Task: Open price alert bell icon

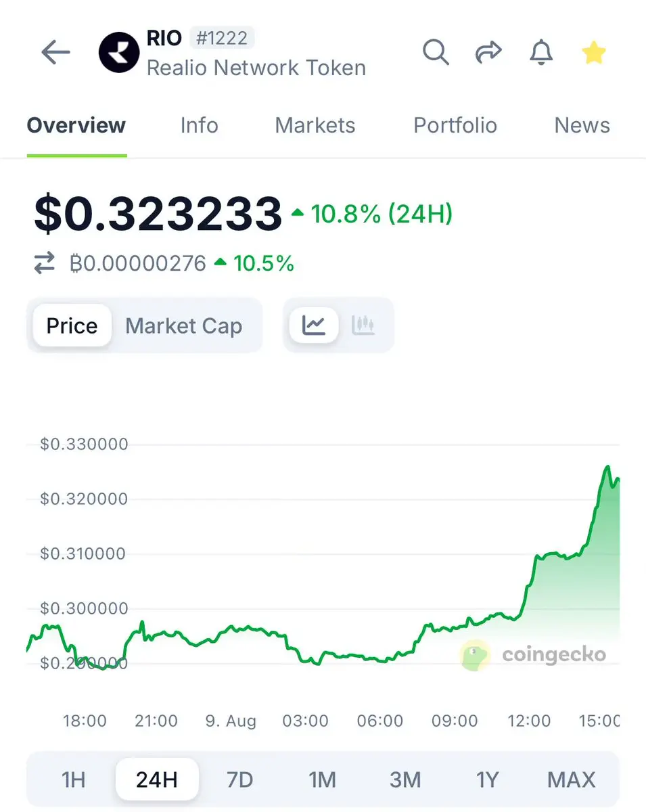Action: click(x=540, y=52)
